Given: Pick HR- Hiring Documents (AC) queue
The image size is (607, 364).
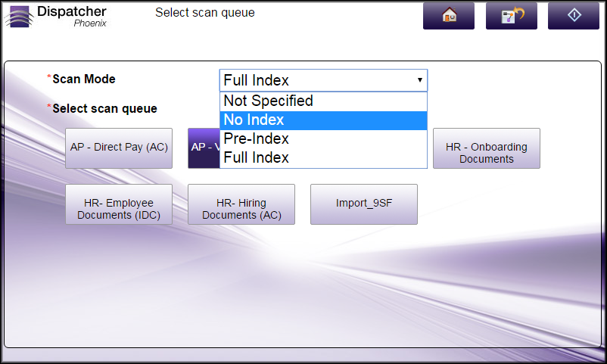Looking at the screenshot, I should click(x=241, y=204).
